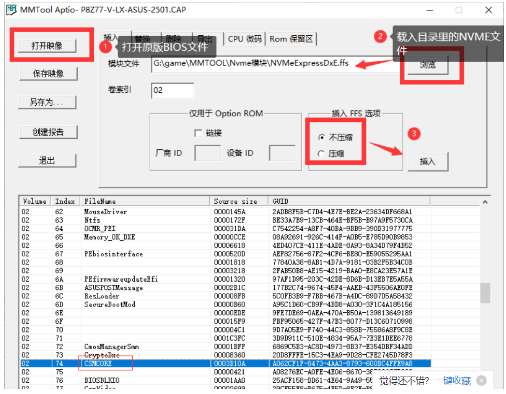
Task: Click the GUID starting with 97AF1D95
Action: click(342, 279)
